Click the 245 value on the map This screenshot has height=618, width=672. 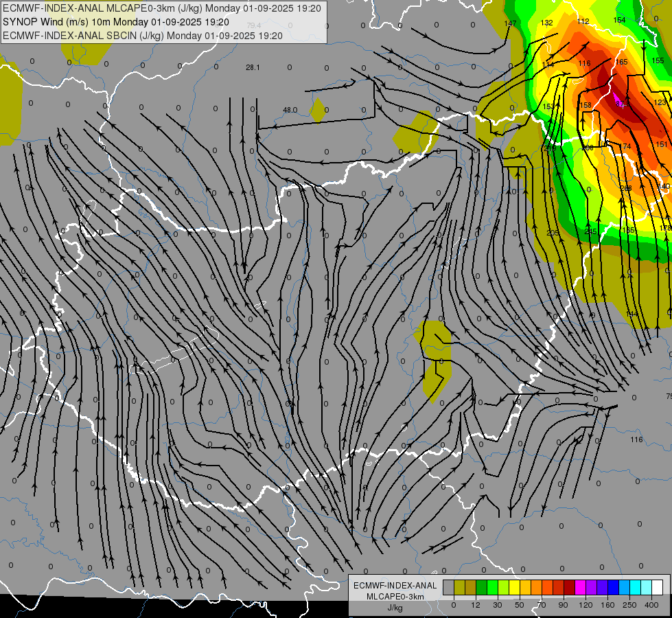pyautogui.click(x=590, y=231)
